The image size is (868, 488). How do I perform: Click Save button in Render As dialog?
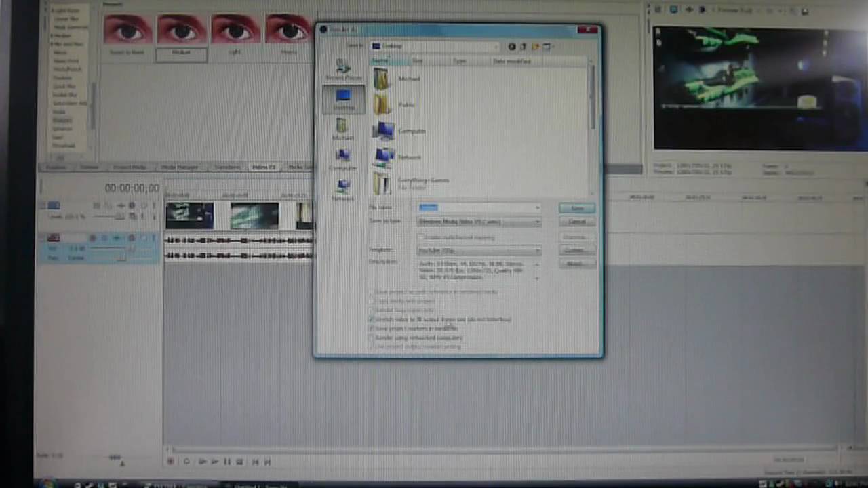point(577,208)
